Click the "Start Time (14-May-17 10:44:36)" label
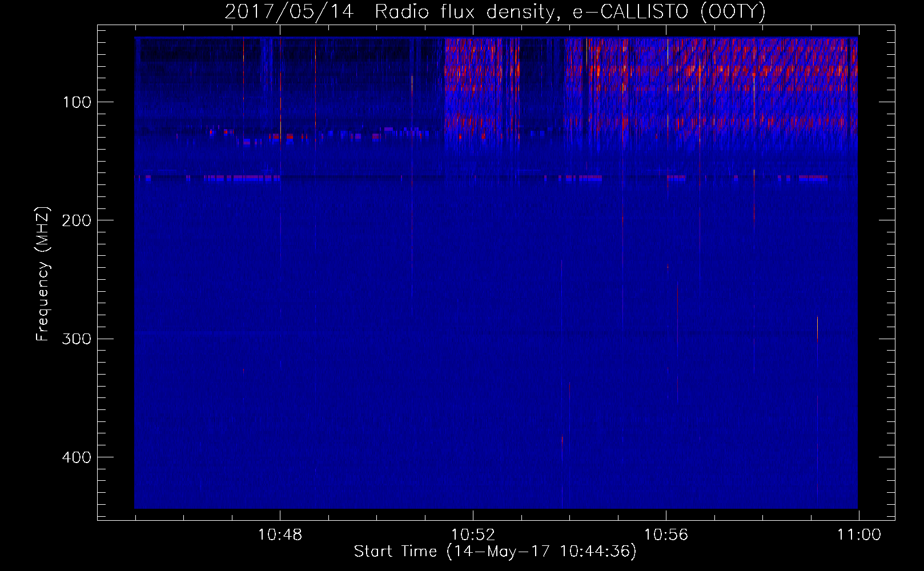This screenshot has height=571, width=924. coord(495,552)
